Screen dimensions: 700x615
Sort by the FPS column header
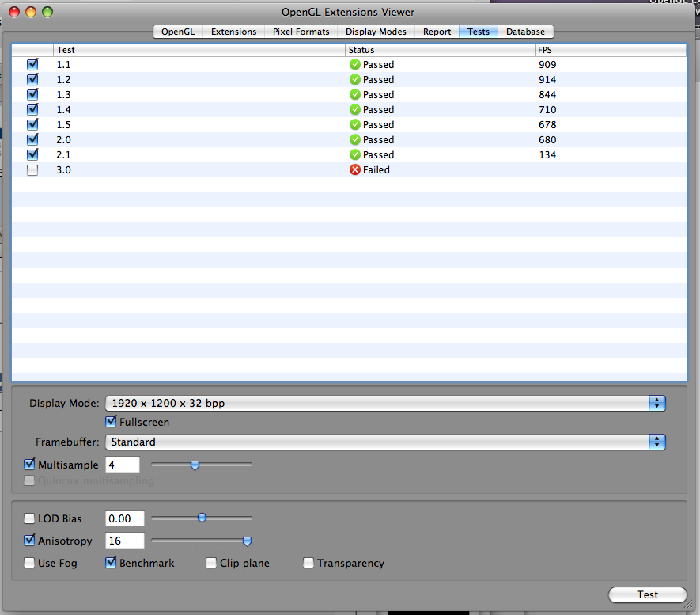(611, 50)
